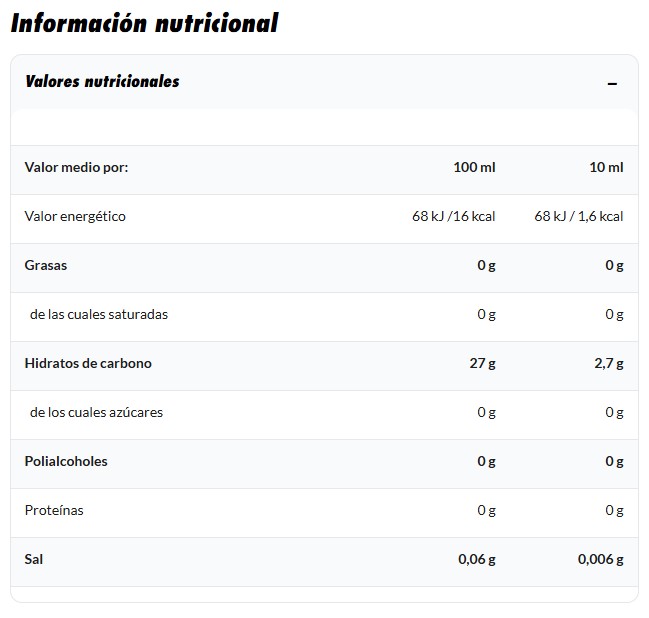Select the Valor medio por label
The height and width of the screenshot is (618, 649).
pos(76,167)
